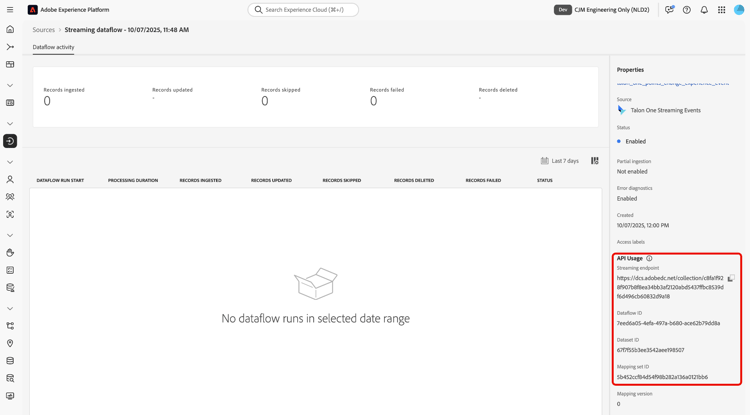Screen dimensions: 750x415
Task: Sort by Processing Duration column header
Action: coord(133,180)
